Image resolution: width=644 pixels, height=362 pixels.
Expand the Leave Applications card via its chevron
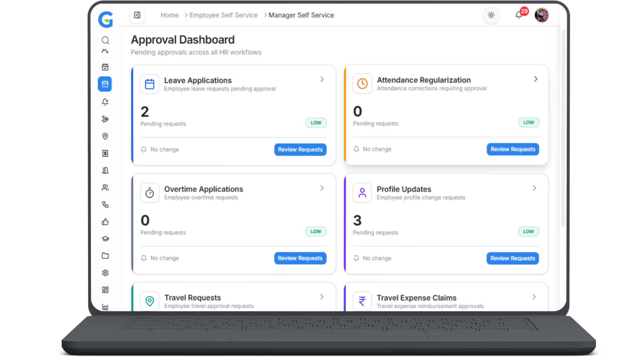[x=322, y=79]
